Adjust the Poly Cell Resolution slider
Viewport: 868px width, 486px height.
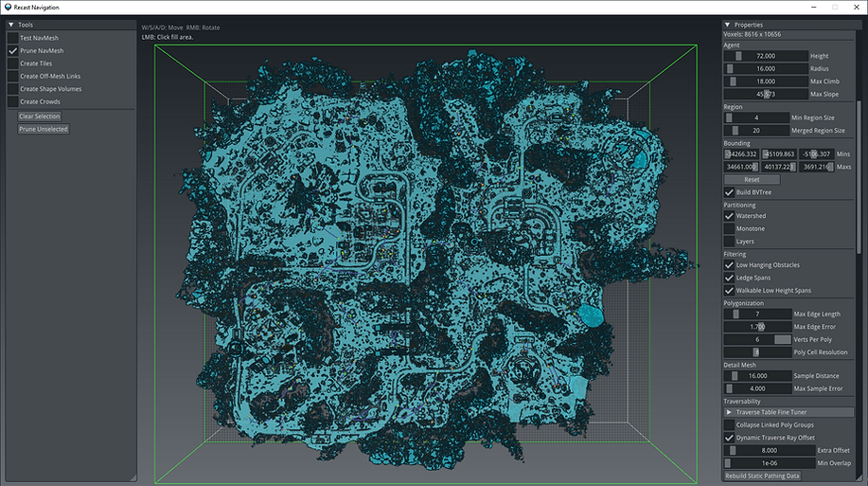757,352
